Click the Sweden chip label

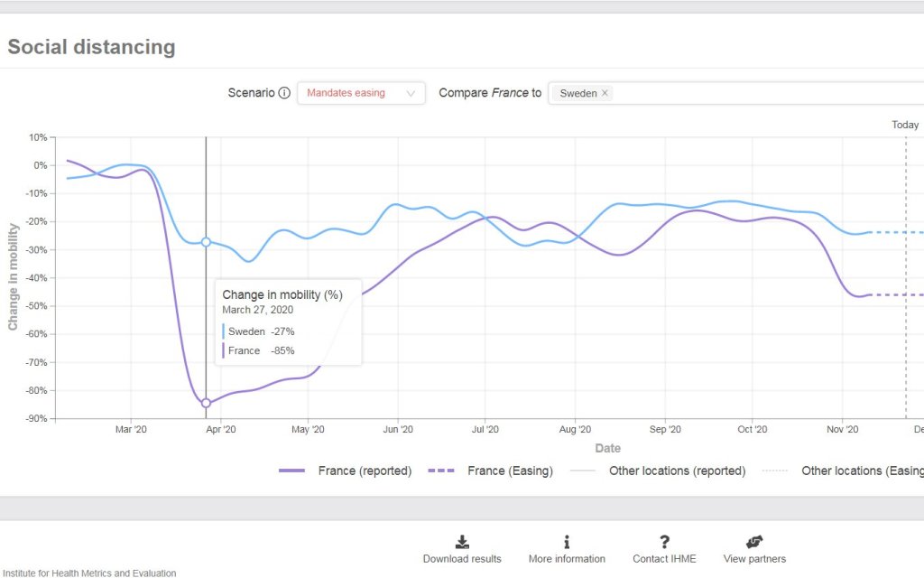point(577,93)
